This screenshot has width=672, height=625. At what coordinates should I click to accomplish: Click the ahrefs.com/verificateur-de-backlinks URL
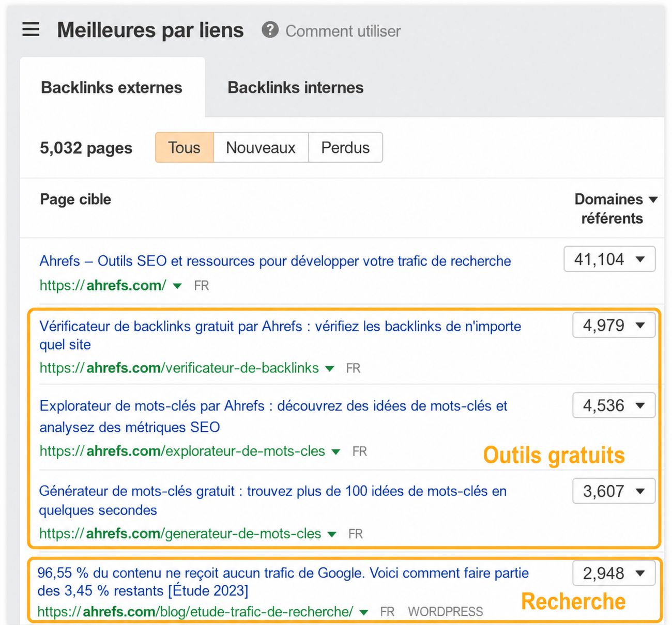pos(179,368)
